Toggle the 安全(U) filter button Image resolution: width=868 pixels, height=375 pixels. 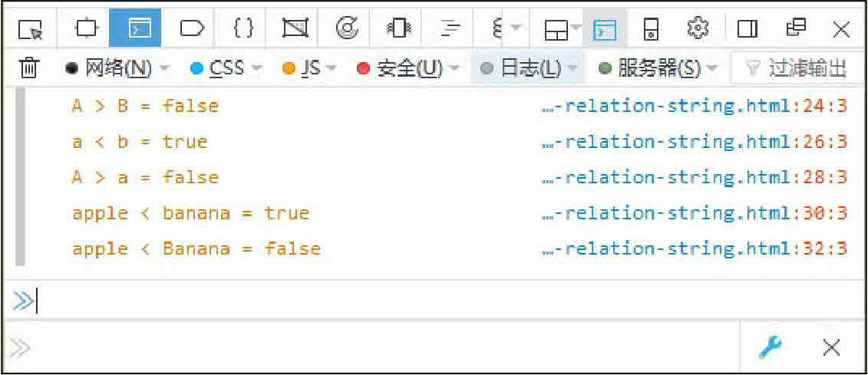[401, 68]
